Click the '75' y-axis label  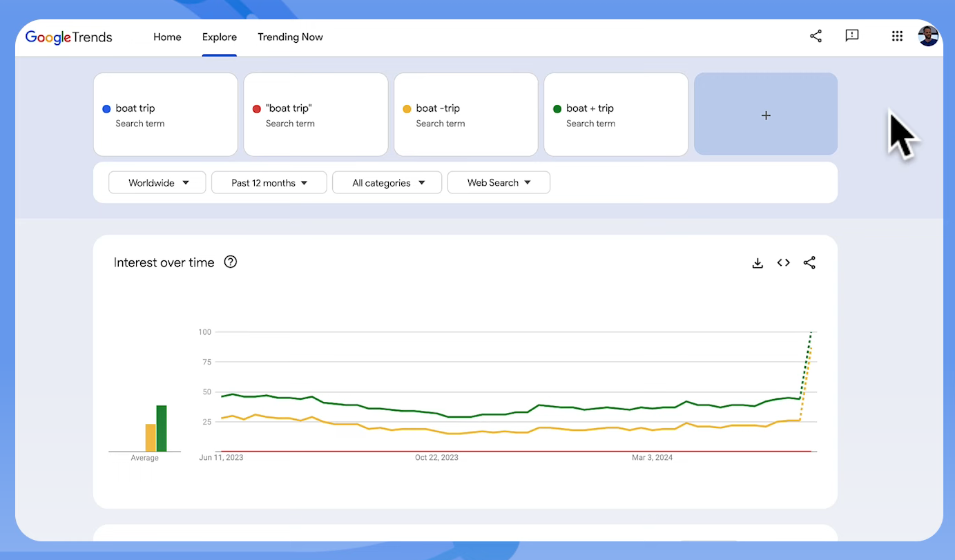(206, 362)
